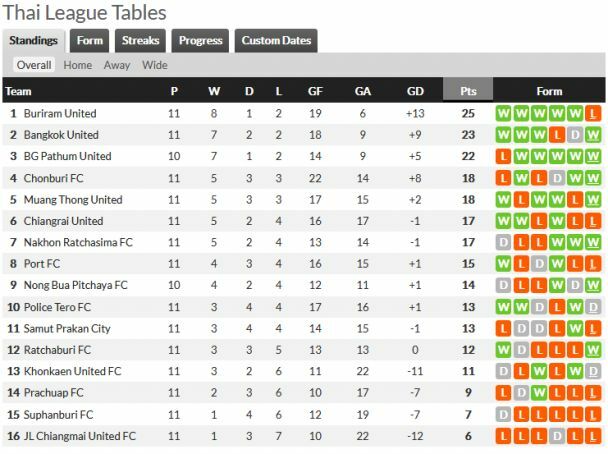Click JL Chiangmai United's grey draw badge
The image size is (608, 454).
557,436
